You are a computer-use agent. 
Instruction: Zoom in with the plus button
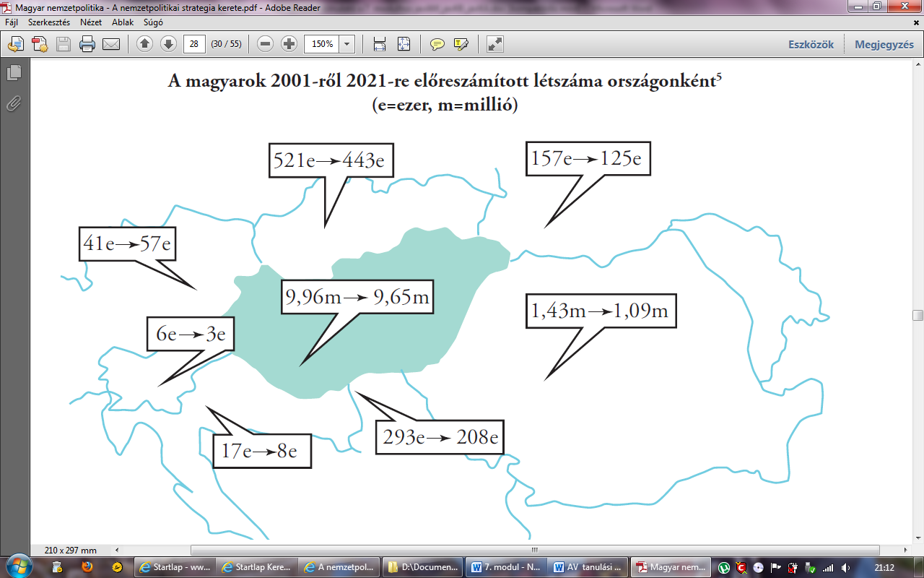click(x=289, y=44)
